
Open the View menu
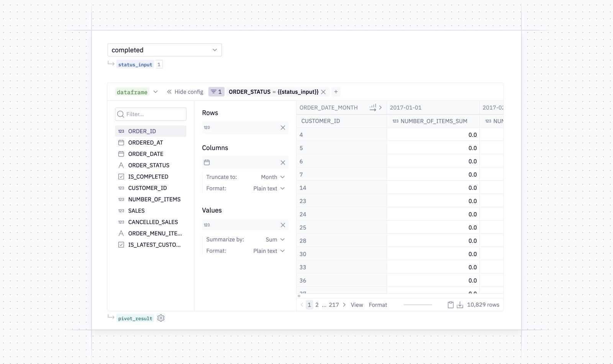tap(357, 305)
